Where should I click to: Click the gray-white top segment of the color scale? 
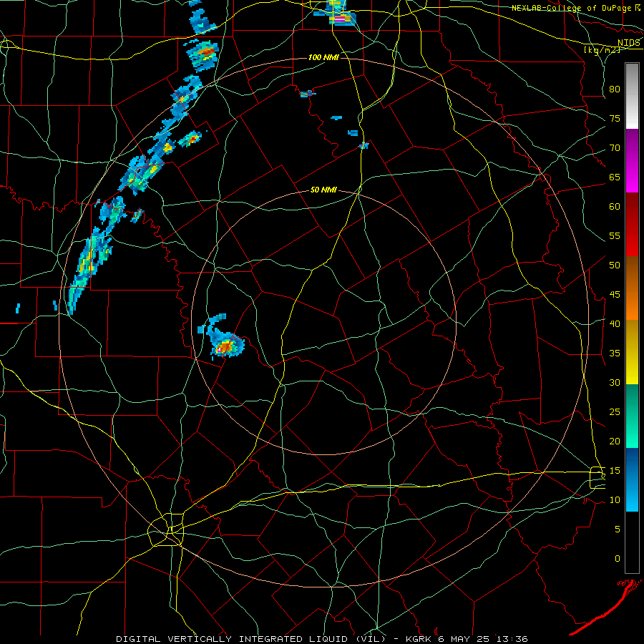tap(632, 96)
